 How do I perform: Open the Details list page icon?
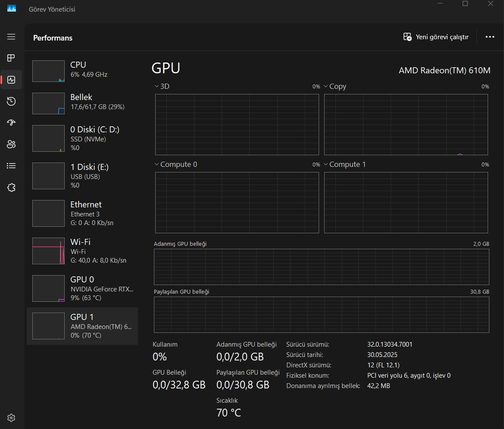coord(11,166)
